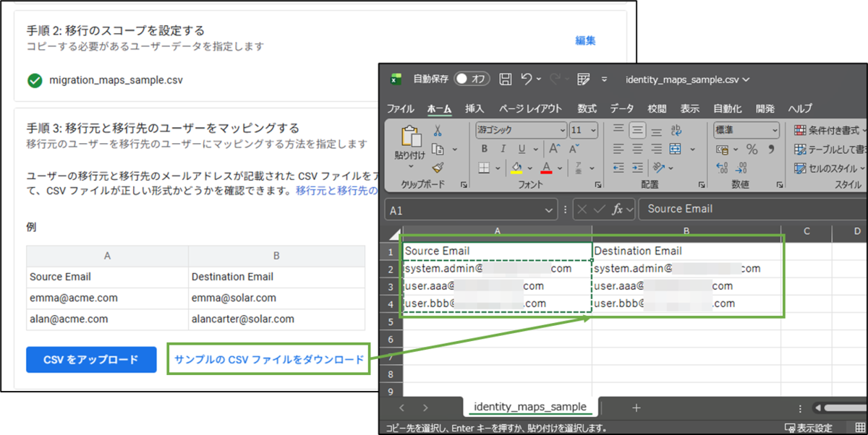
Task: Click the text orientation icon
Action: click(x=660, y=168)
